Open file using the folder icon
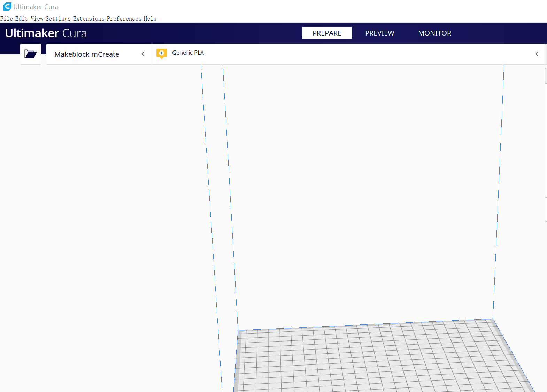Image resolution: width=547 pixels, height=392 pixels. point(31,54)
